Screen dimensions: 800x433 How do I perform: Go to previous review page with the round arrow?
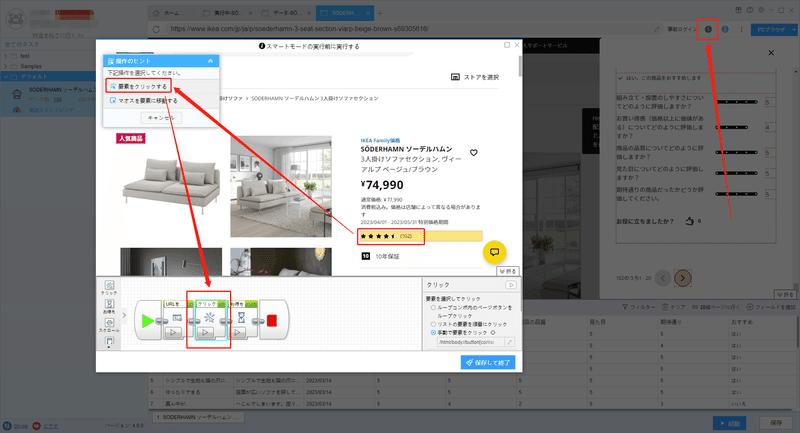pos(663,278)
